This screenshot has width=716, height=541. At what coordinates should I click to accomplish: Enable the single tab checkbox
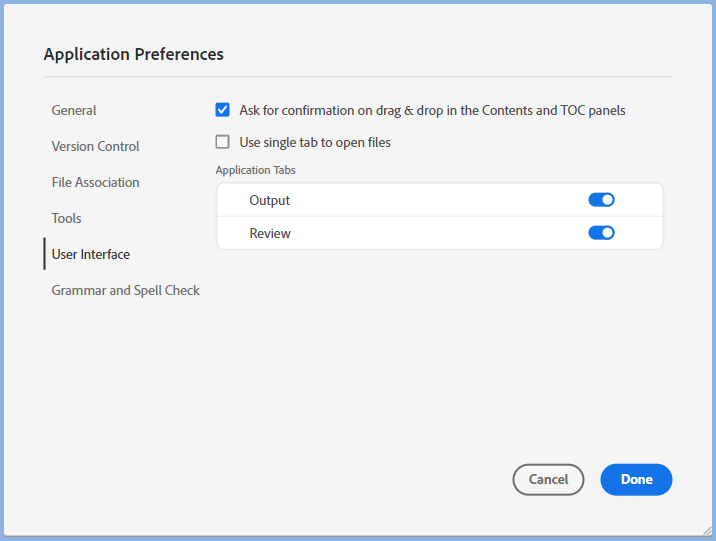[x=223, y=142]
